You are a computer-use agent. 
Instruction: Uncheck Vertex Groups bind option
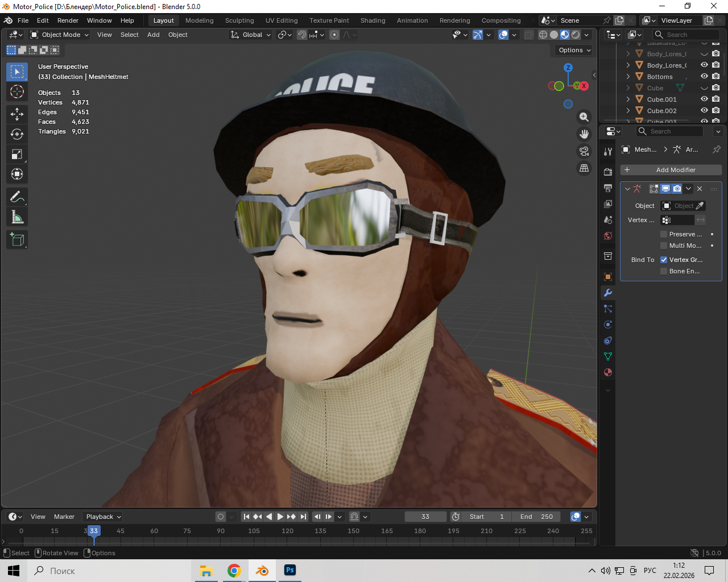point(664,260)
